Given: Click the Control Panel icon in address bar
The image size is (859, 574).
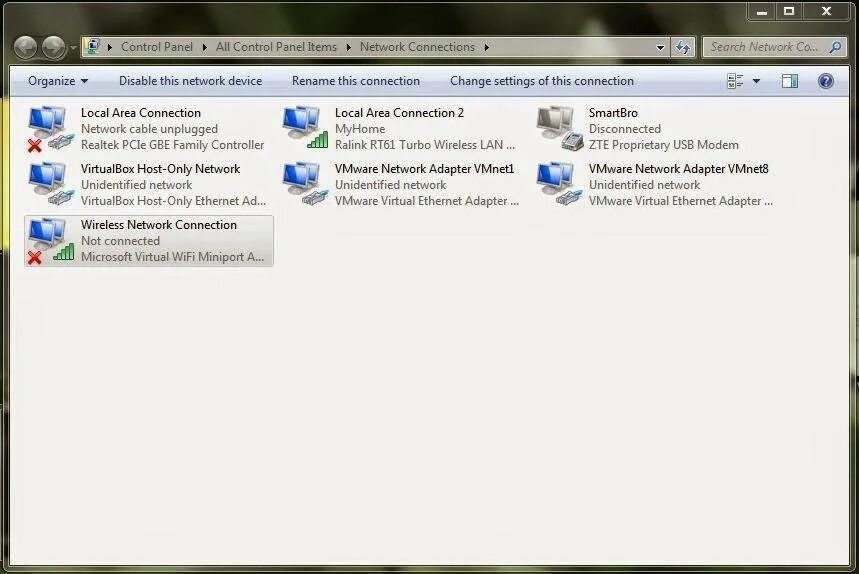Looking at the screenshot, I should point(94,46).
